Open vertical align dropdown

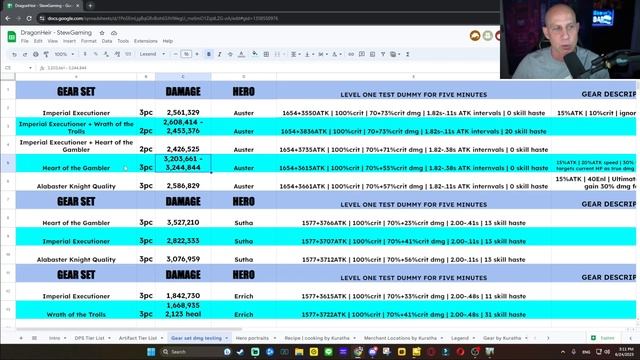click(309, 54)
